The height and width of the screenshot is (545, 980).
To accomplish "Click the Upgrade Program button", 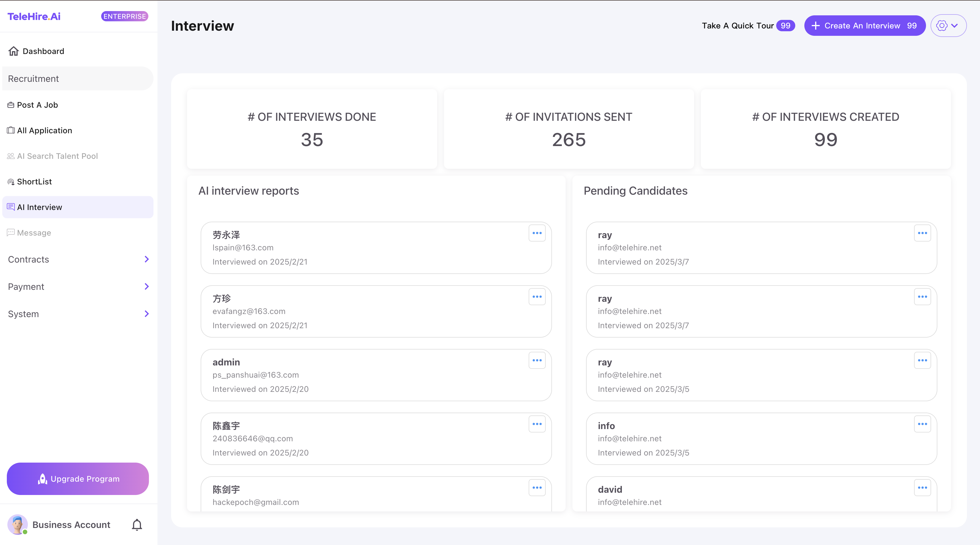I will (78, 479).
